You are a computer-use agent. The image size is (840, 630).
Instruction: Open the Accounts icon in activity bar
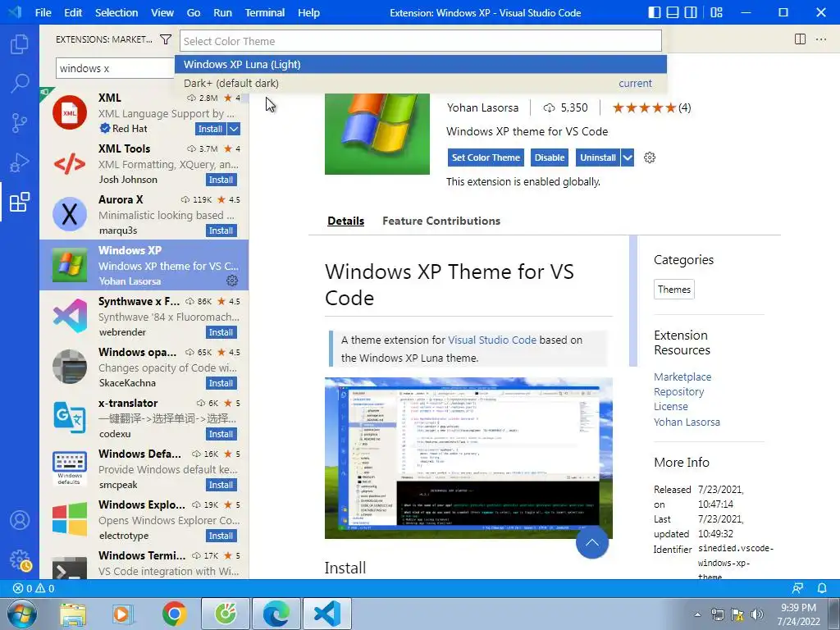click(x=20, y=520)
